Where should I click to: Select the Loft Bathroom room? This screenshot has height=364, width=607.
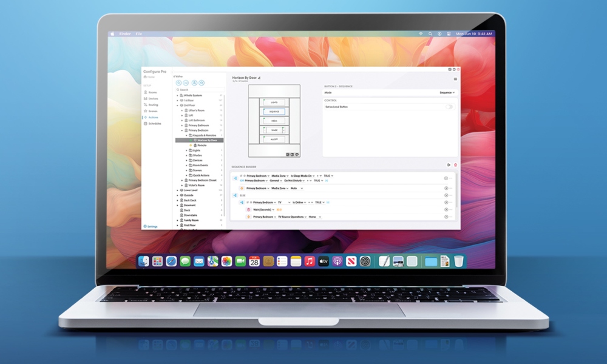tap(197, 120)
